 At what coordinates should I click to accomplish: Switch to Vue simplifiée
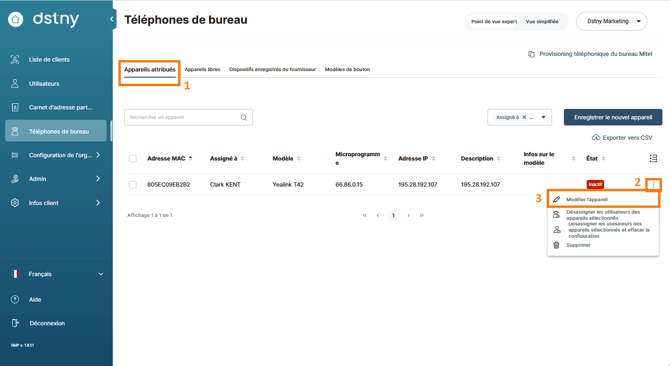pyautogui.click(x=542, y=21)
